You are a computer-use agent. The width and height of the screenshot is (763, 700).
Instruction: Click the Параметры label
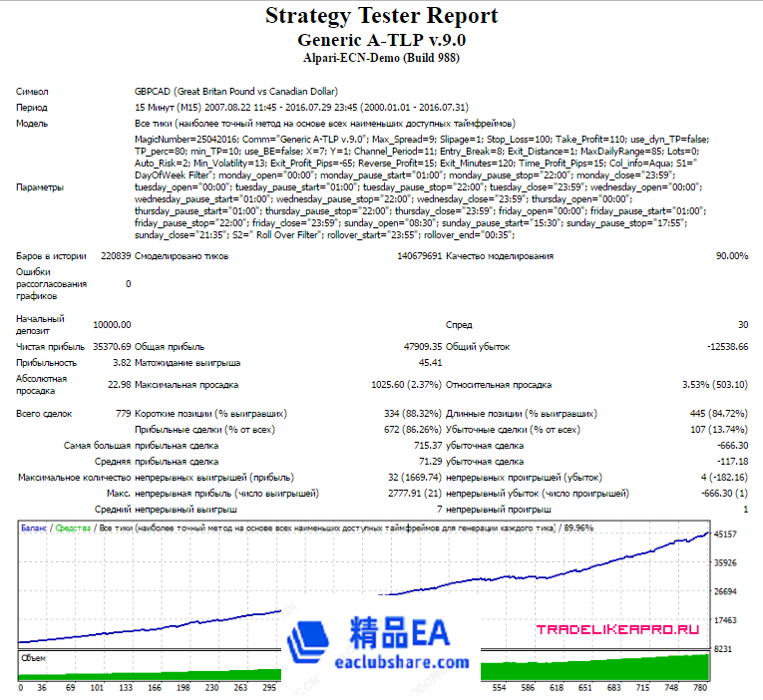pos(40,187)
